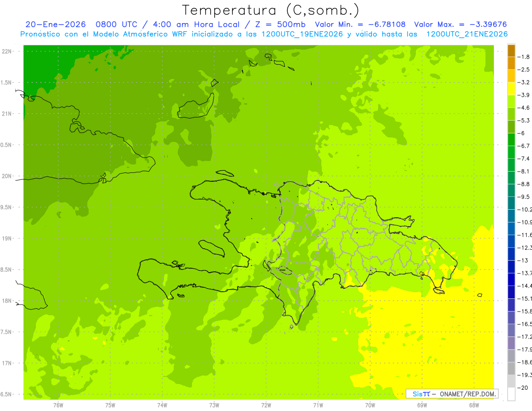532x411 pixels.
Task: Click the title "Temperatura (C,somb.)"
Action: (270, 10)
